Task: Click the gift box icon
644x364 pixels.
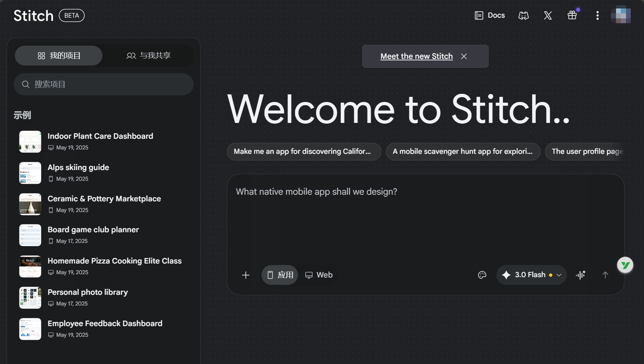Action: [x=572, y=15]
